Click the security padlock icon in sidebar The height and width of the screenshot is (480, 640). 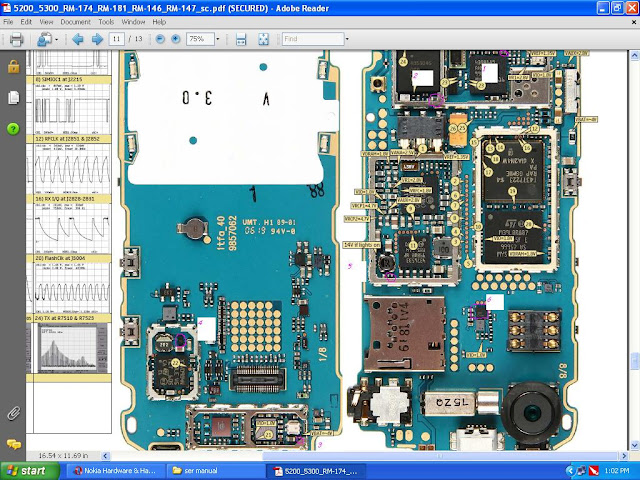[13, 67]
